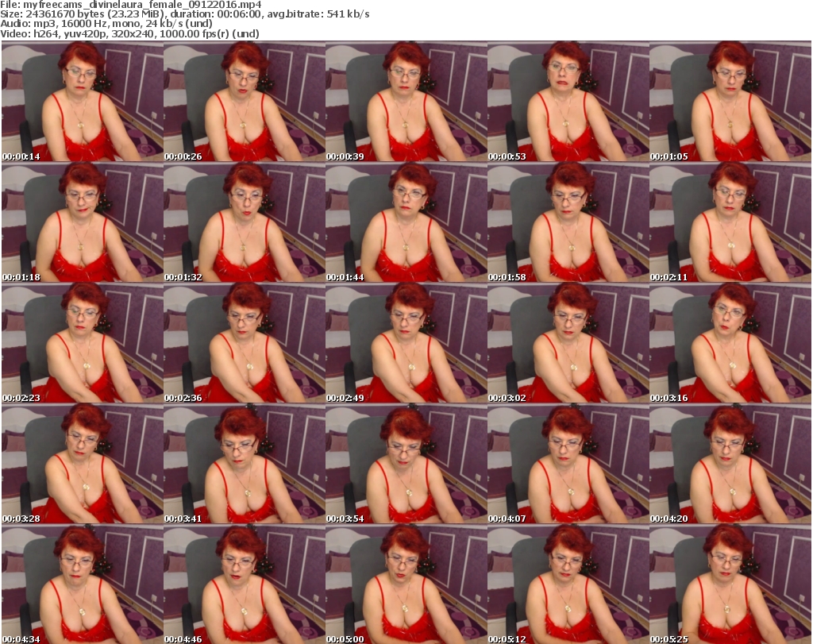Choose the frame stamped 00:02:23
813x644 pixels.
(83, 343)
